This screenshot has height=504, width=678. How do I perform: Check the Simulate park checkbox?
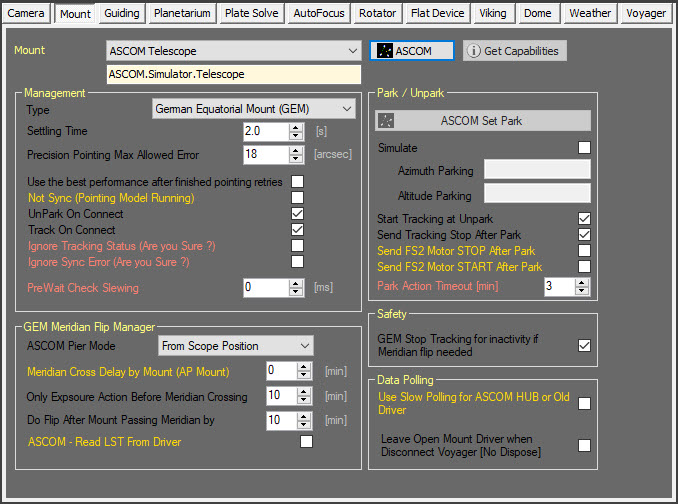(x=584, y=147)
